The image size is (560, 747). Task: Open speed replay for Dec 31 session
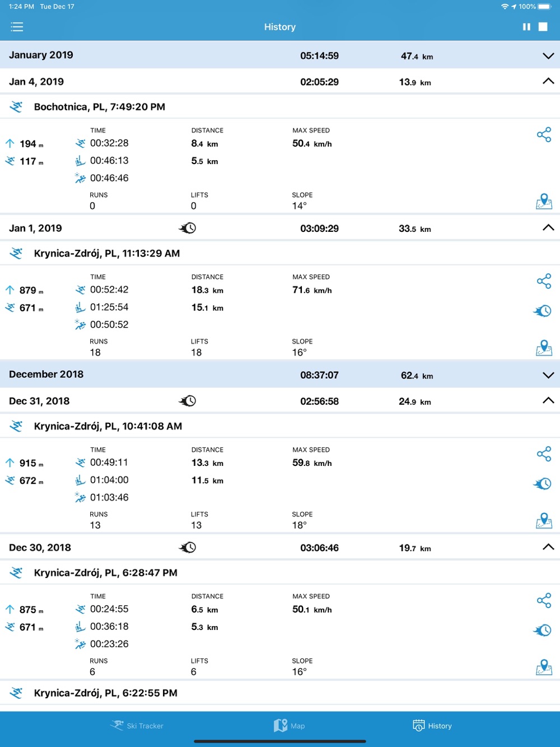pos(543,484)
